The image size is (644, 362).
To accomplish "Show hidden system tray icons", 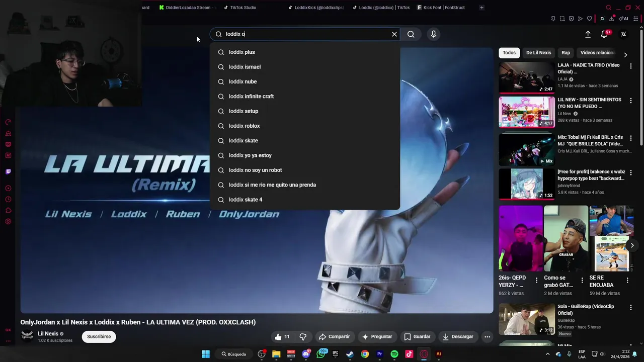I will pos(548,354).
